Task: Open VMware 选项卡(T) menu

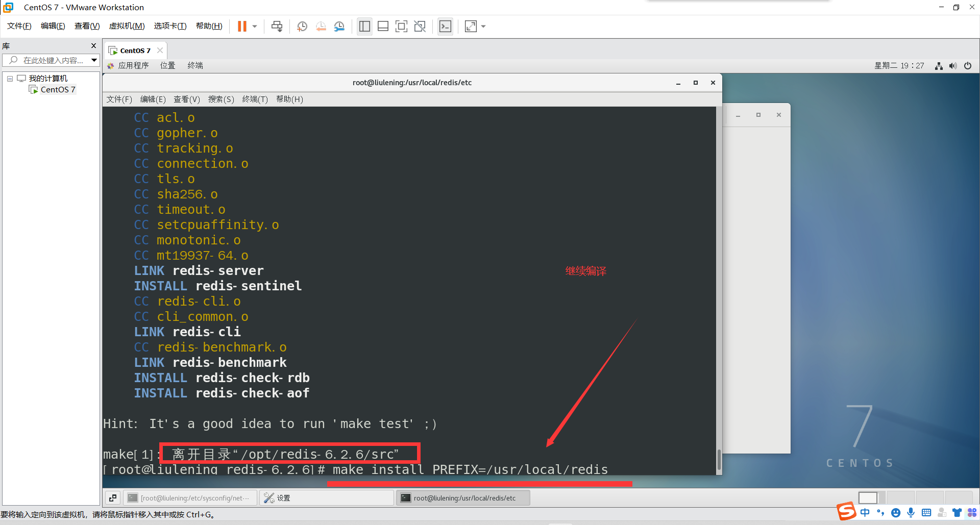Action: (170, 26)
